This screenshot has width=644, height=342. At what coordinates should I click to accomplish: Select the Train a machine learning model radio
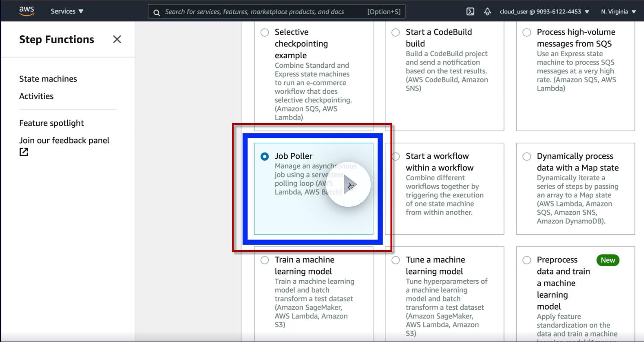tap(265, 260)
